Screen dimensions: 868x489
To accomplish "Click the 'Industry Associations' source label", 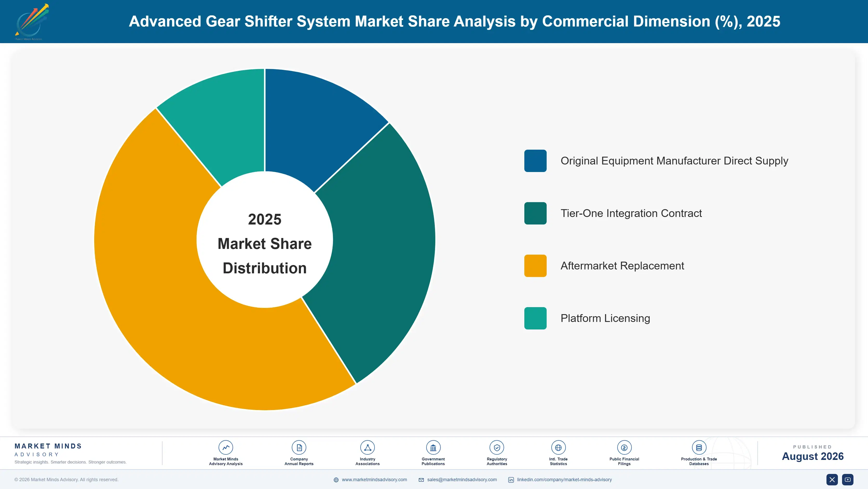I will point(367,461).
